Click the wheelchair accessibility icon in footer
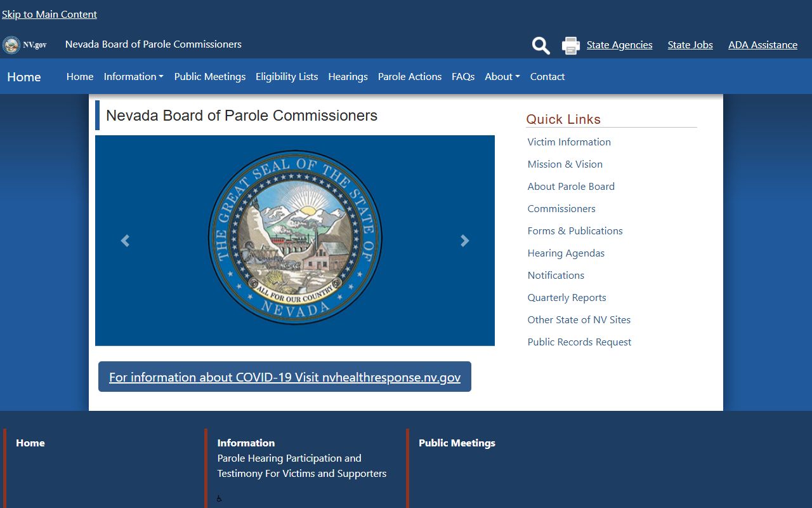The height and width of the screenshot is (508, 812). [219, 498]
